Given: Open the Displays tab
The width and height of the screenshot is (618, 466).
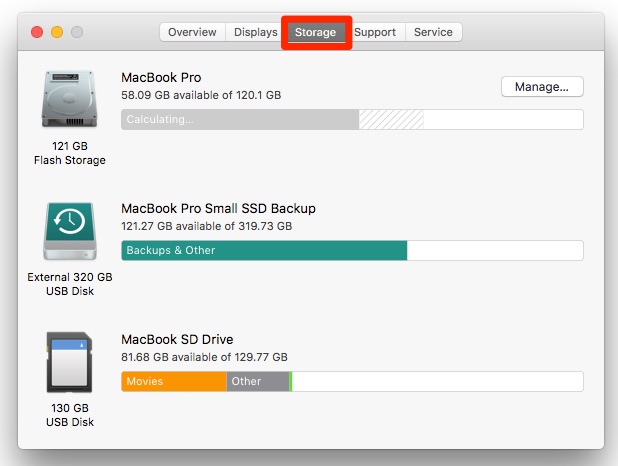Looking at the screenshot, I should tap(256, 32).
